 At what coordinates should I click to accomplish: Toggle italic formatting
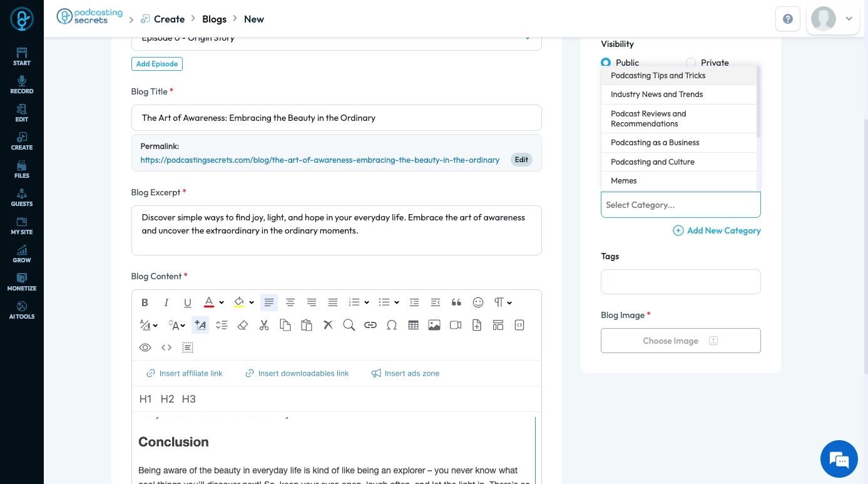click(166, 302)
